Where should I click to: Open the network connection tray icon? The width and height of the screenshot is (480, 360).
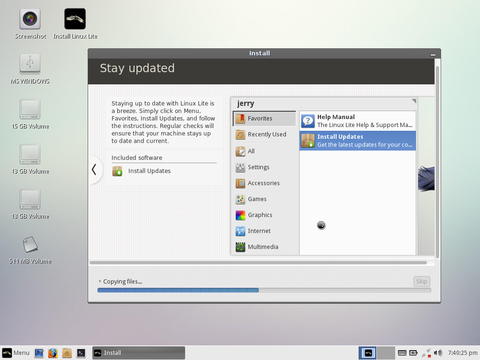pos(426,353)
